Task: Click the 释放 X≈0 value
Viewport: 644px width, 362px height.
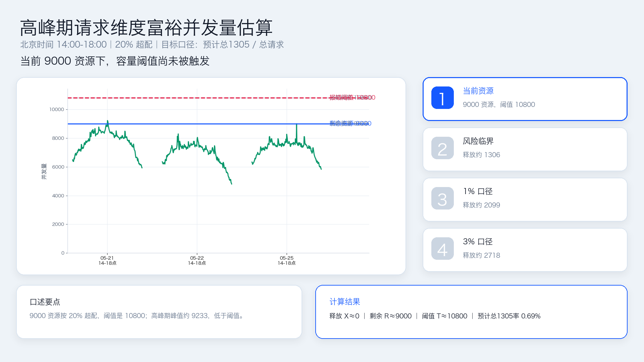Action: click(344, 316)
